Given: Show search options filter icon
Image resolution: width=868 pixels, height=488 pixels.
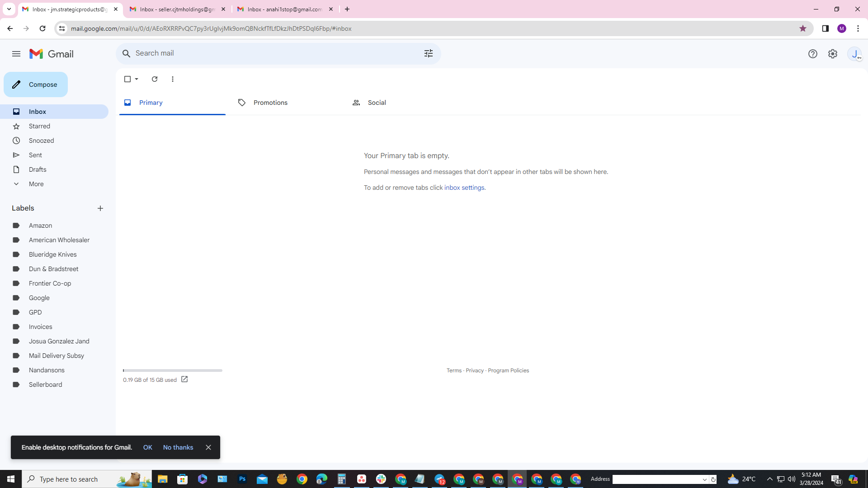Looking at the screenshot, I should [x=429, y=53].
